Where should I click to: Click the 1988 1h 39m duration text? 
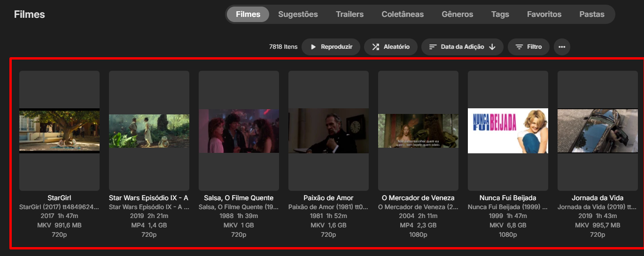point(239,216)
